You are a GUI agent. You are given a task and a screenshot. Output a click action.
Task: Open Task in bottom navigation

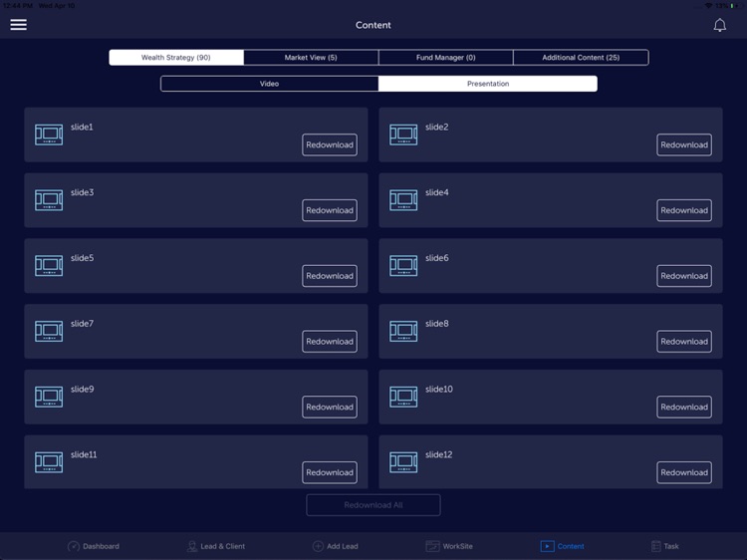[x=665, y=546]
